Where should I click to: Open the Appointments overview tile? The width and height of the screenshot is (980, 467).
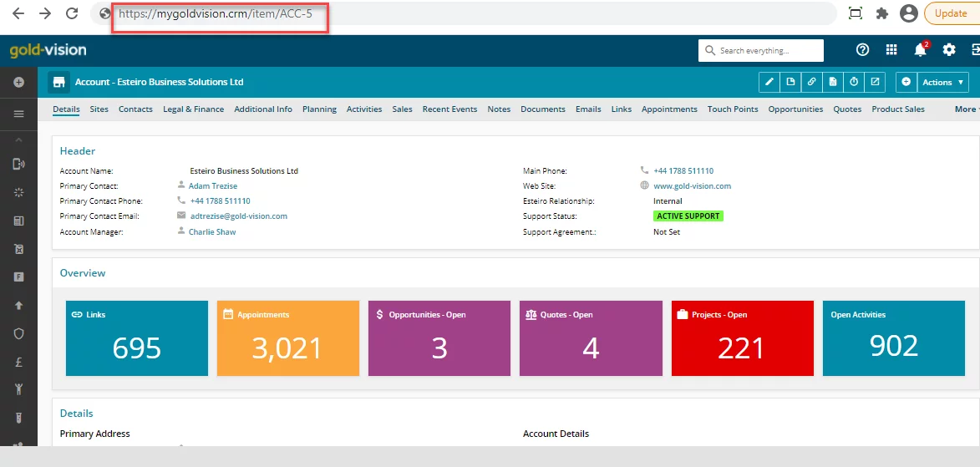[x=288, y=338]
